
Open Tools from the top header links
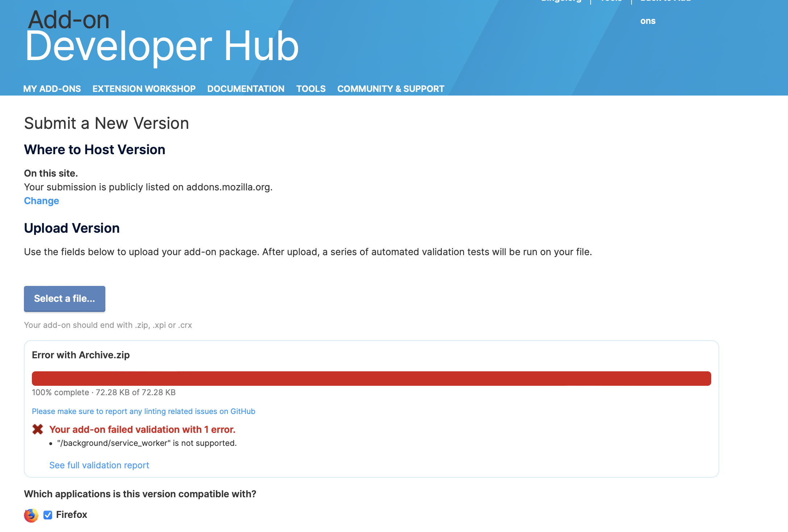point(611,1)
